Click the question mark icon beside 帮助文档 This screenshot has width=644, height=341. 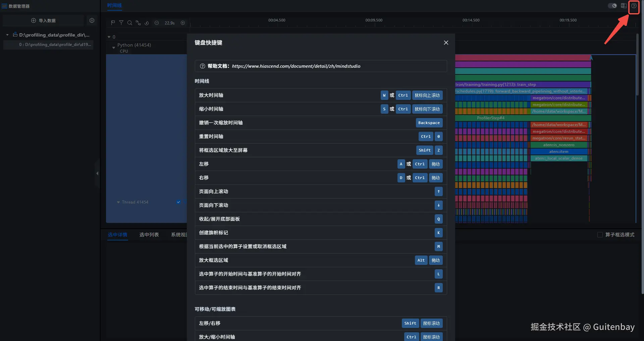pos(203,66)
